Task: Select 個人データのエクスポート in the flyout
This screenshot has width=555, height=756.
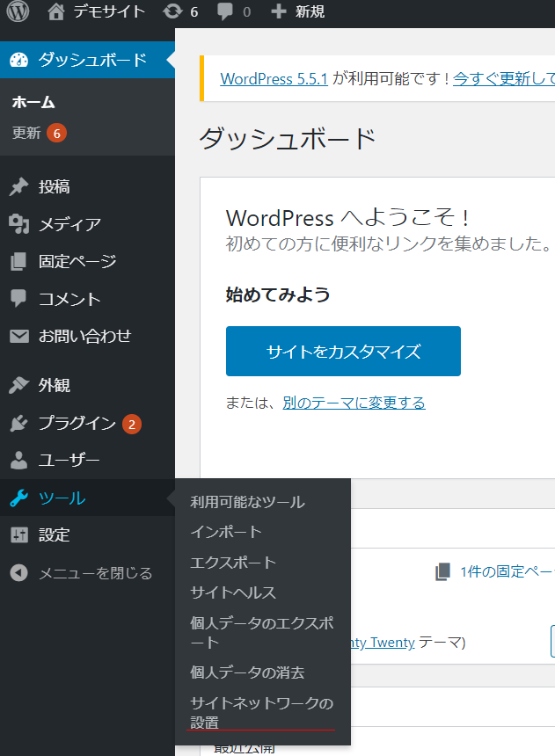Action: [262, 632]
